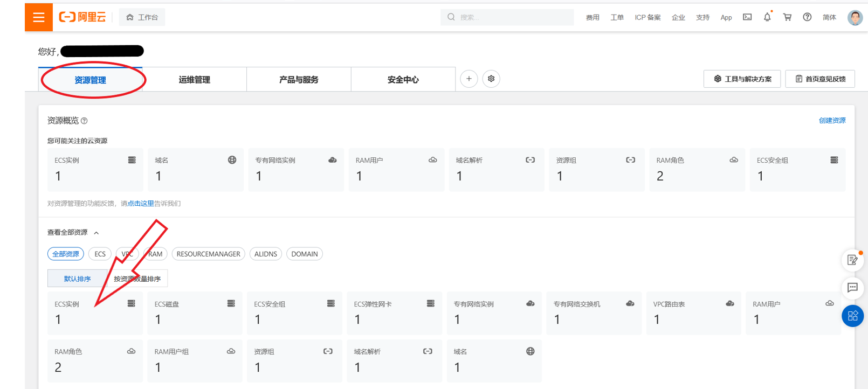Open the user avatar menu
The height and width of the screenshot is (389, 868).
[x=855, y=17]
